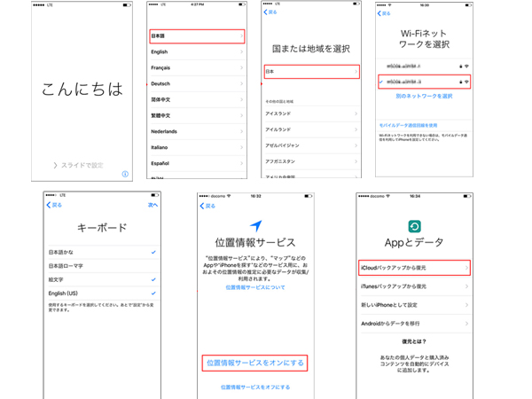Viewport: 532px width, 399px height.
Task: Go back from the Wi-Fi network screen
Action: pos(384,13)
